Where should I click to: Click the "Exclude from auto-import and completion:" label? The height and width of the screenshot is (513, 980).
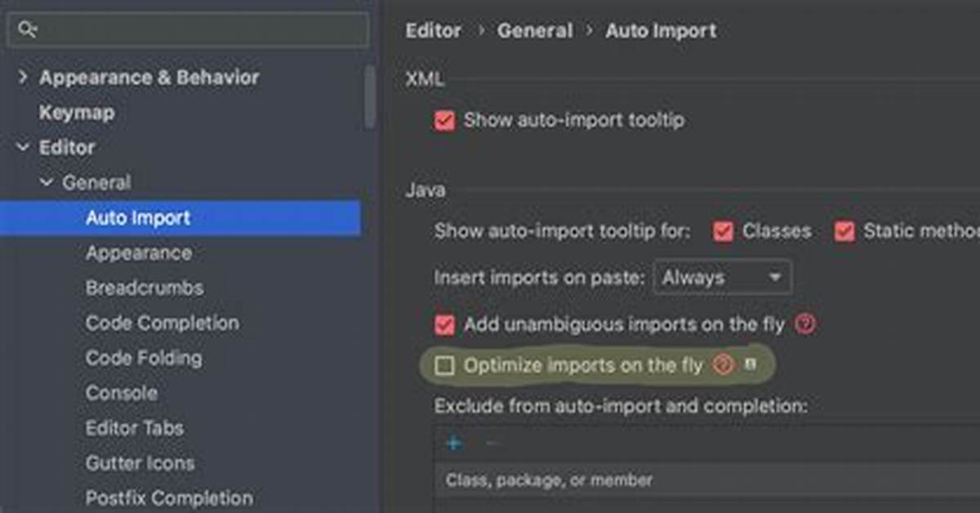point(621,406)
